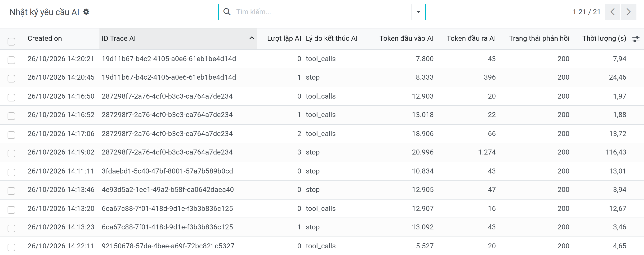
Task: Click the Nhật ký yêu cầu AI title
Action: pos(44,12)
